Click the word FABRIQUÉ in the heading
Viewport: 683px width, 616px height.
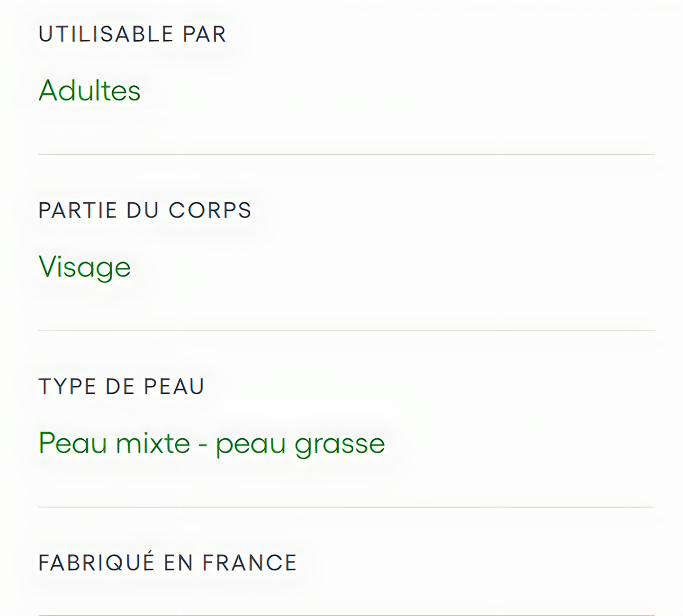point(97,562)
